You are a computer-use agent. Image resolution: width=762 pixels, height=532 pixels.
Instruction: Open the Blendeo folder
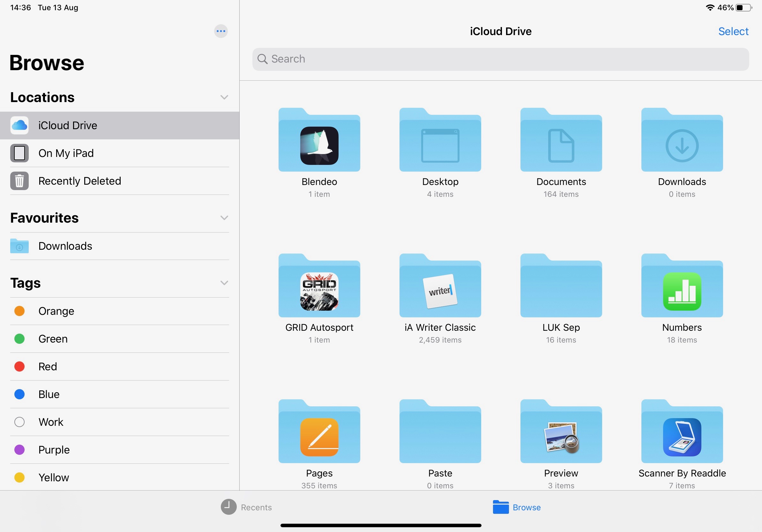click(x=319, y=140)
